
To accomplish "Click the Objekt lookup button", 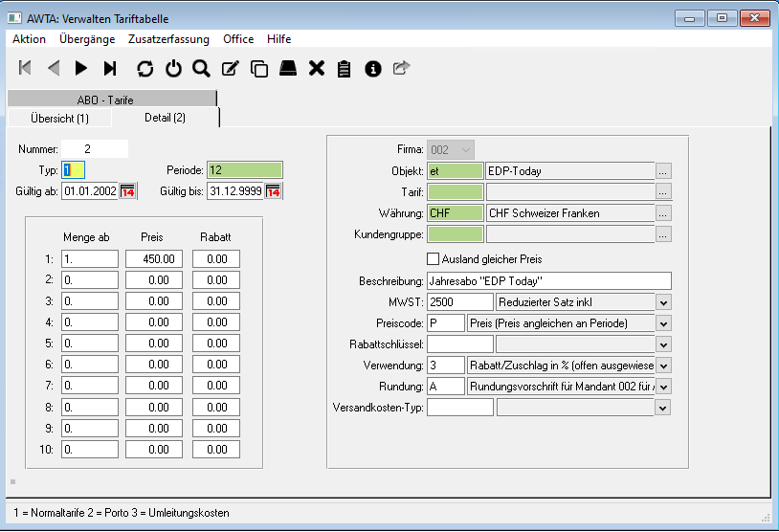I will (663, 170).
